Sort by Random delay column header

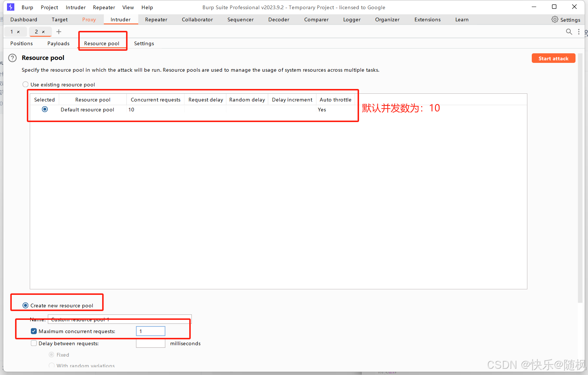[247, 100]
